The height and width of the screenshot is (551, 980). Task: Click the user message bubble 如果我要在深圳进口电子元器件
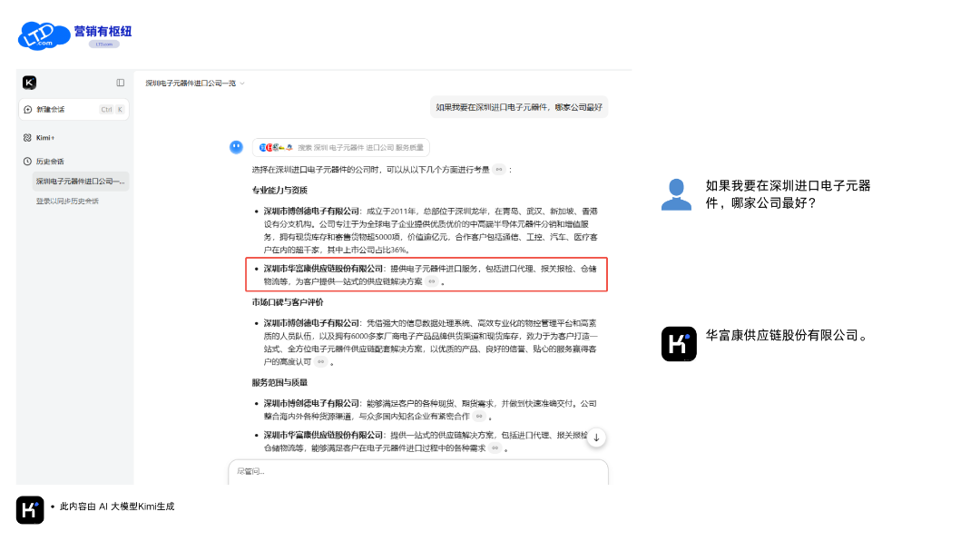coord(519,108)
